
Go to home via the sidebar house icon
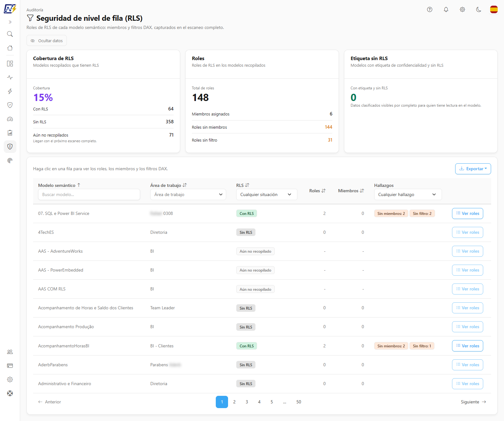10,48
